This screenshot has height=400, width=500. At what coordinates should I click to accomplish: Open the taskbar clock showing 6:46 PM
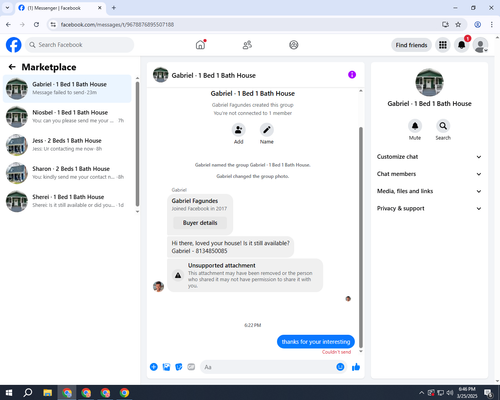[x=467, y=393]
